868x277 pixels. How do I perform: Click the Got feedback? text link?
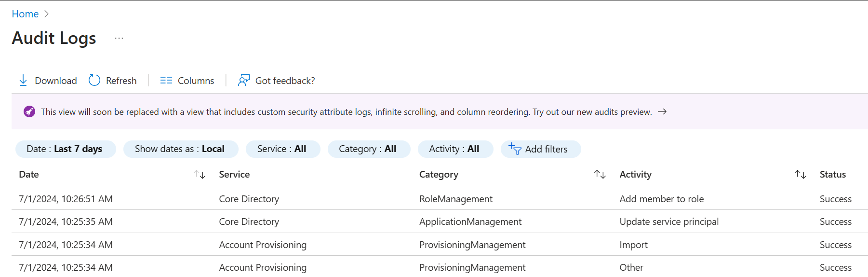285,81
